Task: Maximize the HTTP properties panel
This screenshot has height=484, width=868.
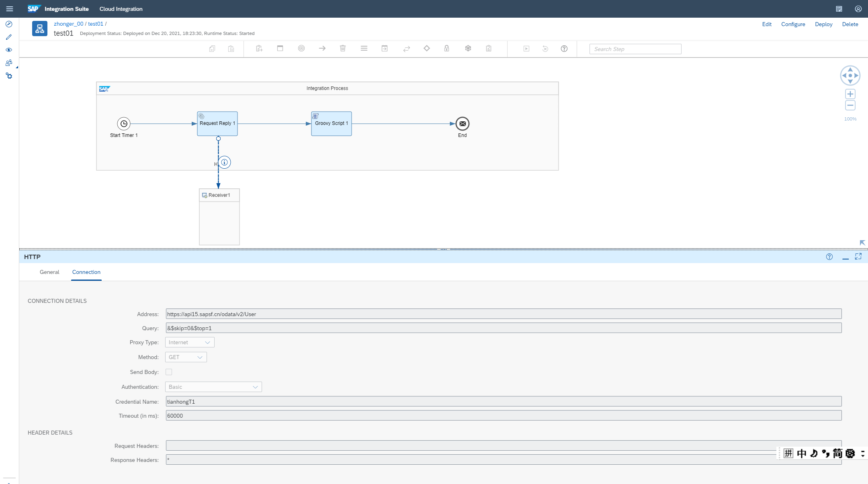Action: [858, 257]
